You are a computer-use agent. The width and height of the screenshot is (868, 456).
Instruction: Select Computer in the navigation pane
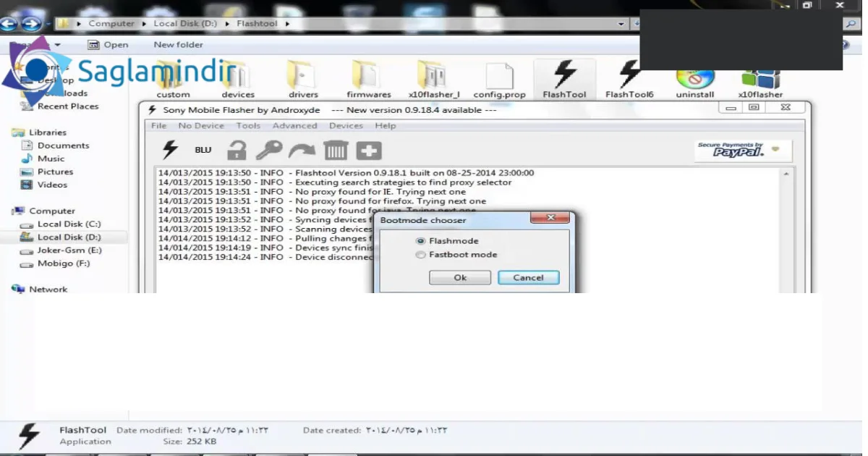pyautogui.click(x=44, y=211)
